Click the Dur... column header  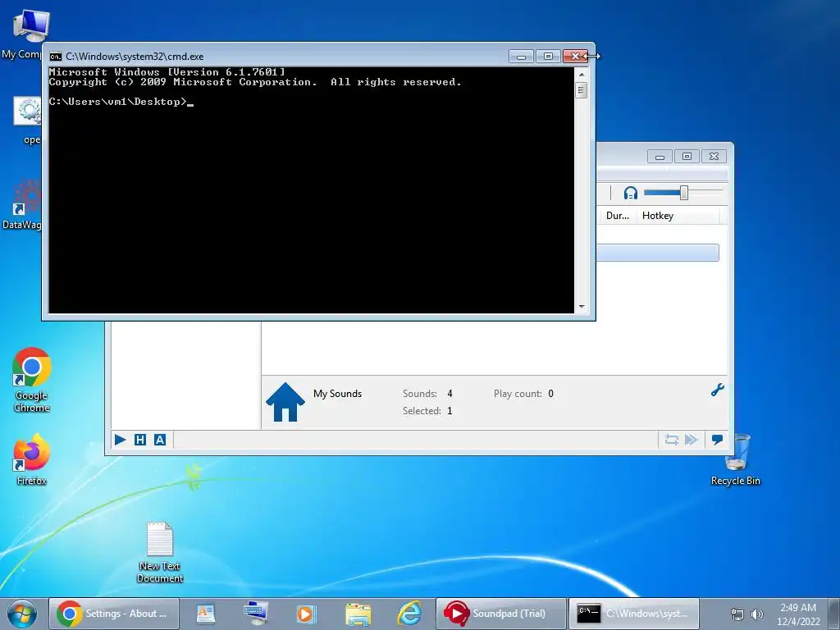pos(617,216)
